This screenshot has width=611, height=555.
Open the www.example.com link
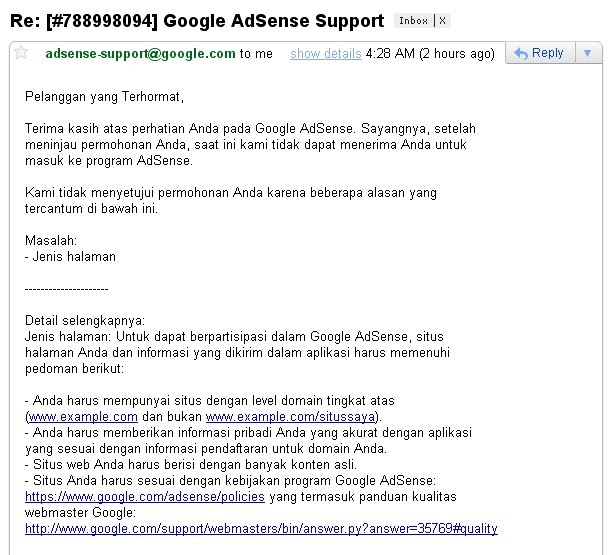(x=83, y=417)
